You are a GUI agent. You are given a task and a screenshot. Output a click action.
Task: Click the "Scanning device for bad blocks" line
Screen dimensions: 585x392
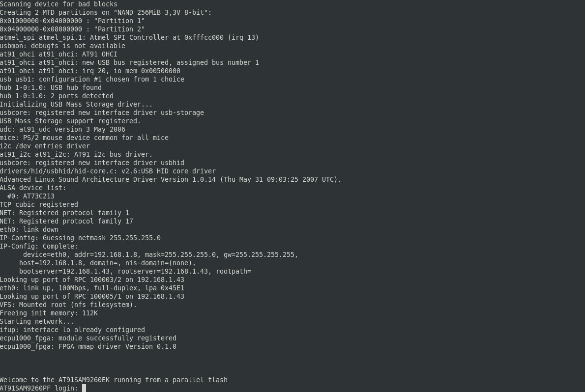click(x=58, y=4)
